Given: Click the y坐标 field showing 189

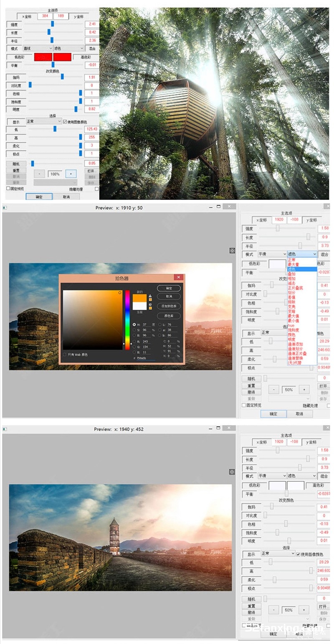Looking at the screenshot, I should (x=61, y=16).
